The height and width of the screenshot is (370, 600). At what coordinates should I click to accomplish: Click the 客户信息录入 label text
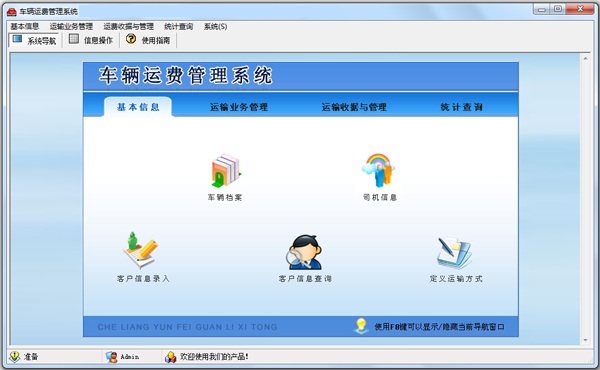coord(143,279)
